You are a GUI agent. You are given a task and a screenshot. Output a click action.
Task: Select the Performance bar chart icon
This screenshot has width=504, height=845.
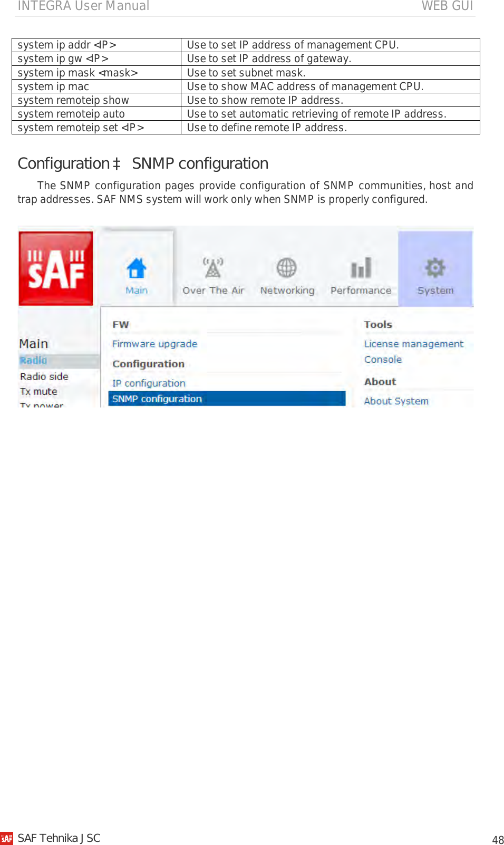(361, 268)
